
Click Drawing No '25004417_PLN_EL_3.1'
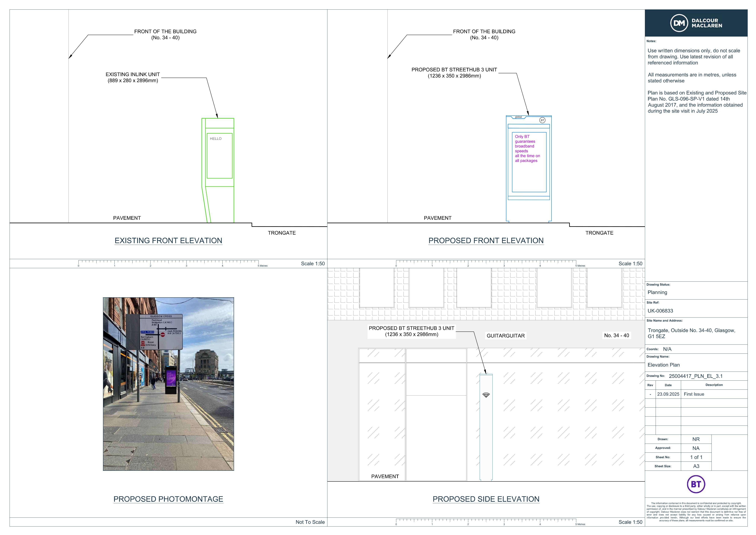[696, 376]
